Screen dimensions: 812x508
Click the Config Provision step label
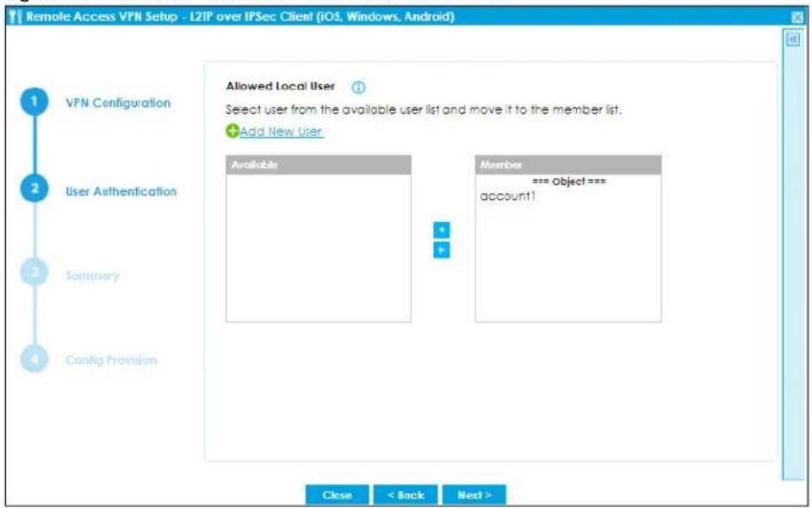pos(111,360)
